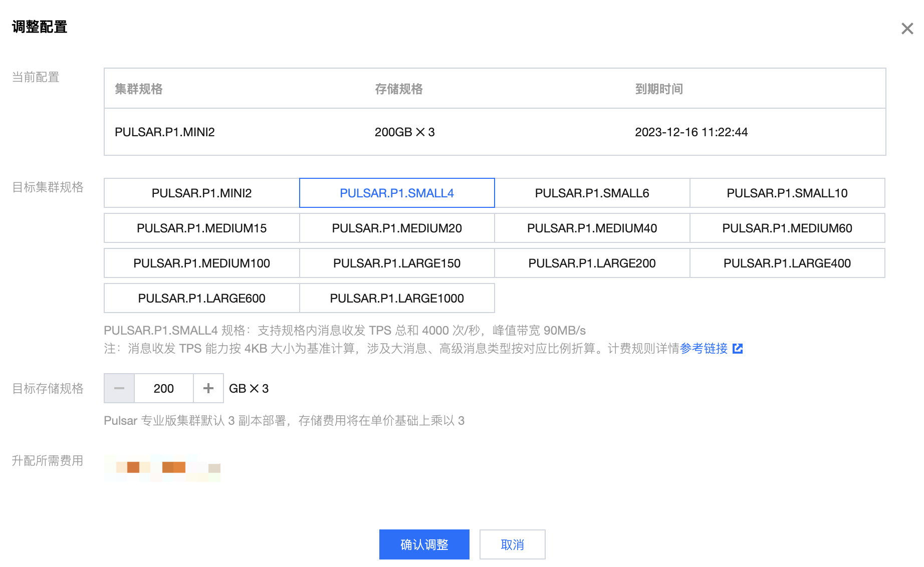
Task: Confirm with the 确认调整 button
Action: pos(424,544)
